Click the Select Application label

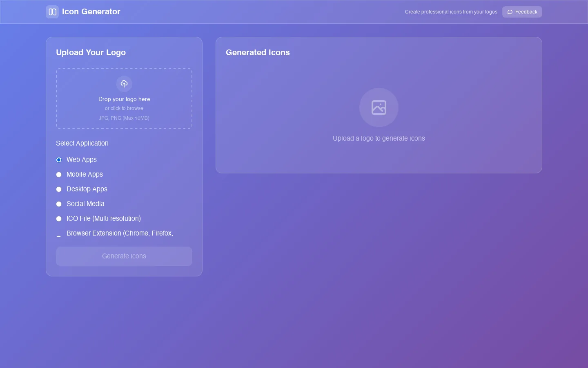tap(82, 143)
